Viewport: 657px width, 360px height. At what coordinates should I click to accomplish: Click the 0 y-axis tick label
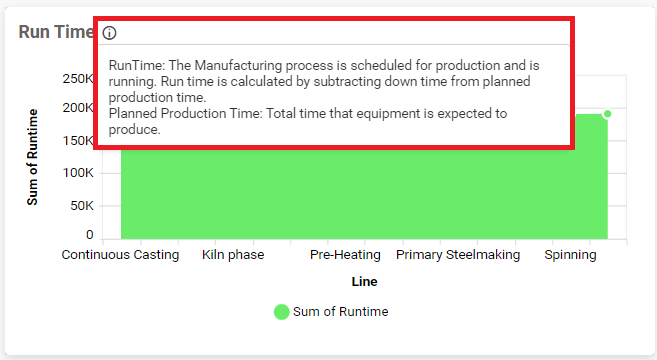[90, 235]
